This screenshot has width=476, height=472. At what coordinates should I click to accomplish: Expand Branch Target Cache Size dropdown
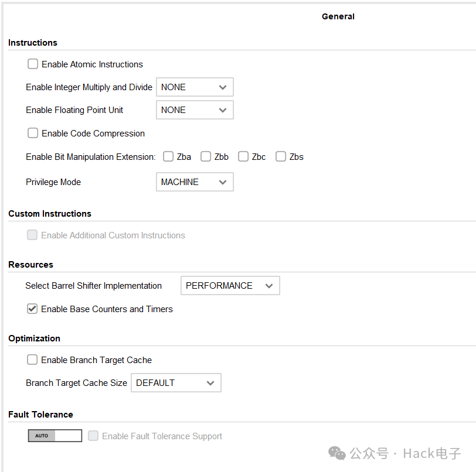[176, 383]
